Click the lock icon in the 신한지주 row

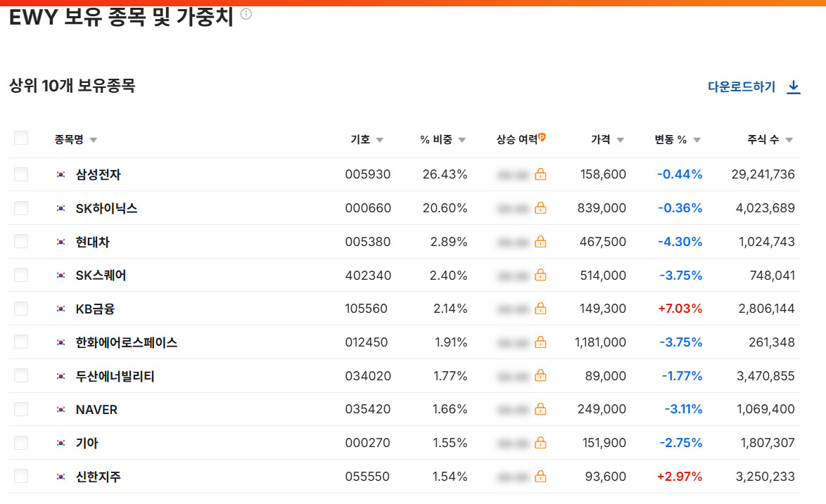[540, 477]
